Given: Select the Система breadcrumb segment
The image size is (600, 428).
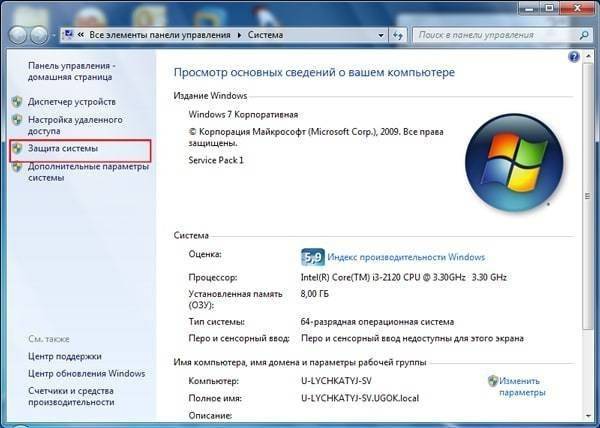Looking at the screenshot, I should (x=265, y=35).
